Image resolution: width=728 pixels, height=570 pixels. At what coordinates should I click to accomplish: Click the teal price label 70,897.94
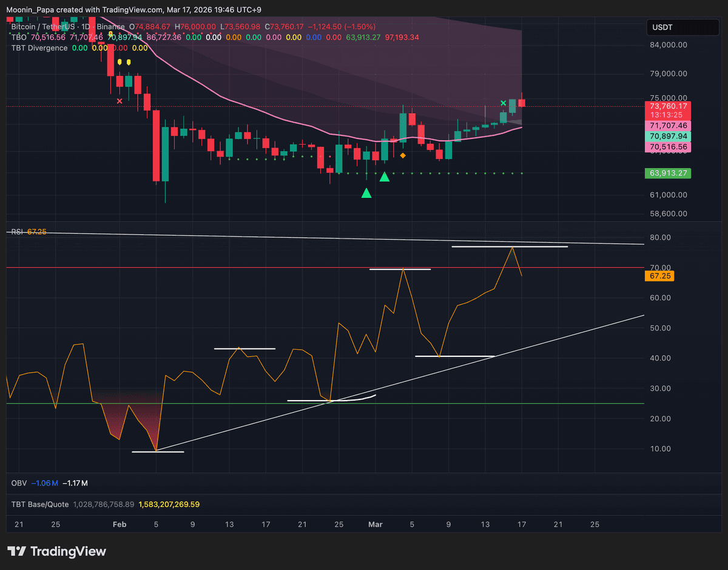[x=667, y=135]
